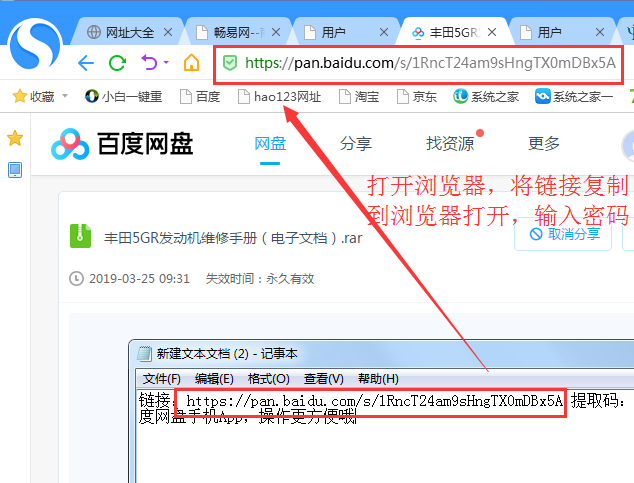634x483 pixels.
Task: Click 提取码 text in Notepad
Action: [x=597, y=401]
